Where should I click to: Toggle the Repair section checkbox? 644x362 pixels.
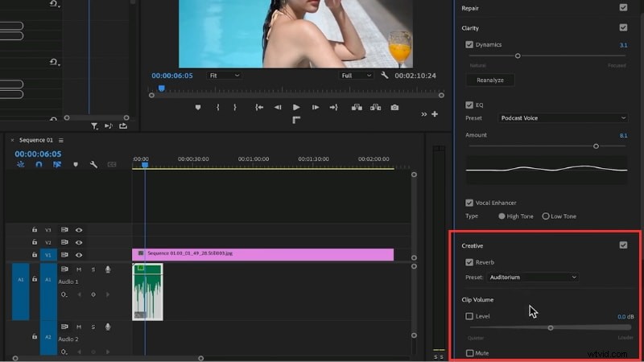[x=623, y=7]
